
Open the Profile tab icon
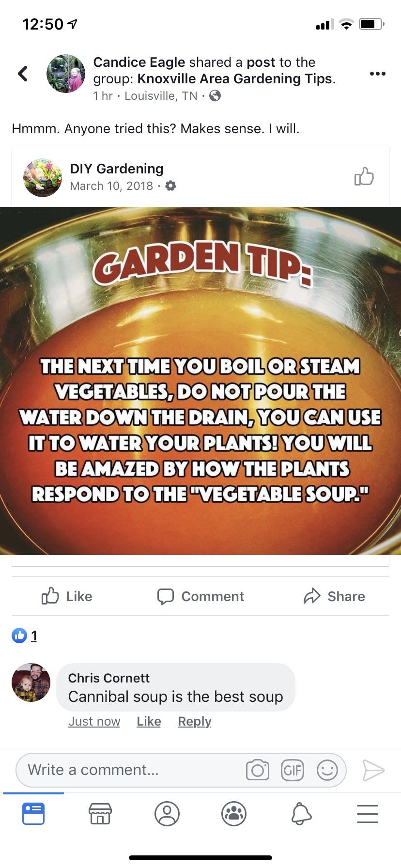coord(167,814)
